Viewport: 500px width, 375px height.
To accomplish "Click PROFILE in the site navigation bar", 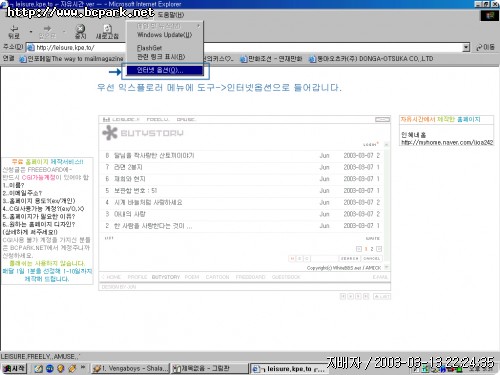I will pyautogui.click(x=137, y=277).
